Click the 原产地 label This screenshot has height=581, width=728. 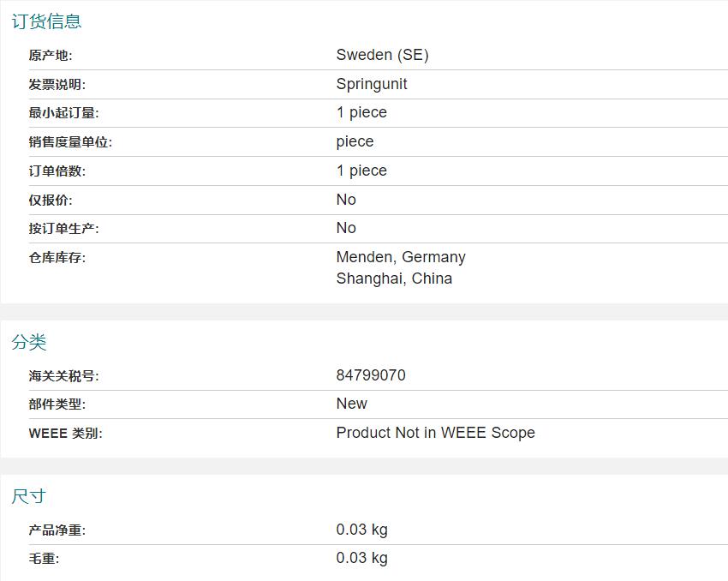tap(51, 56)
